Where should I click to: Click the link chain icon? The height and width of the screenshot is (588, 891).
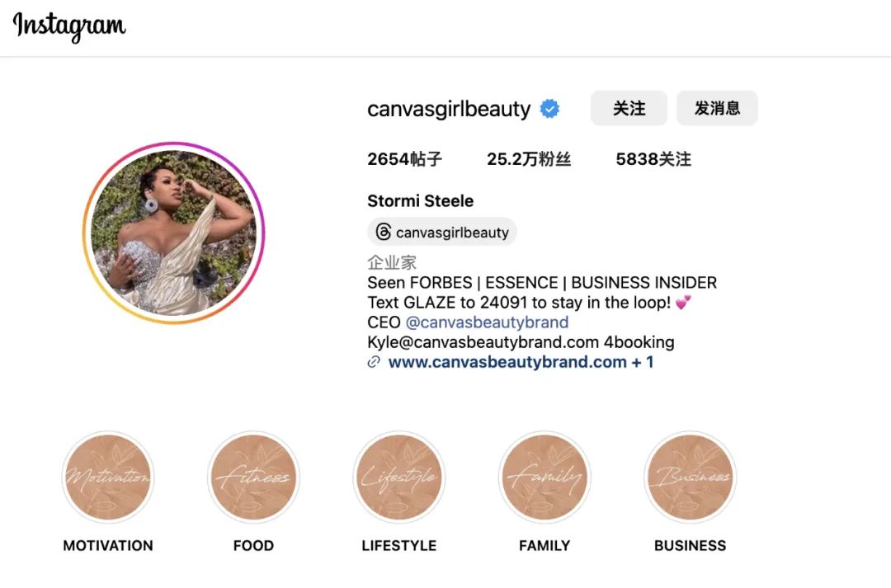pos(374,362)
